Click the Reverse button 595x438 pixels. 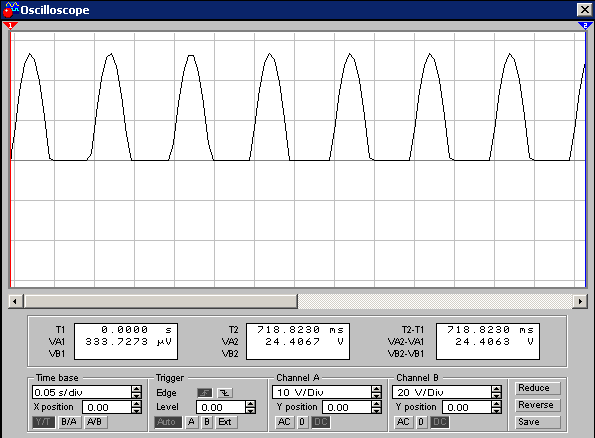[537, 405]
